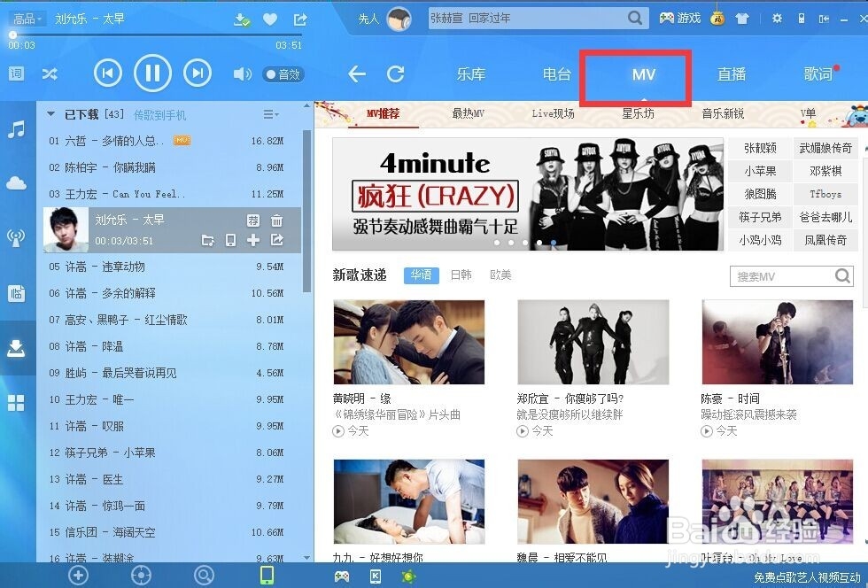Open the playlist list-menu dropdown

pos(271,114)
